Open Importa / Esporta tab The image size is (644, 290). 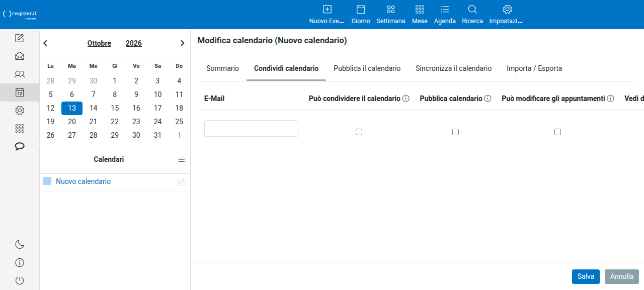point(534,68)
